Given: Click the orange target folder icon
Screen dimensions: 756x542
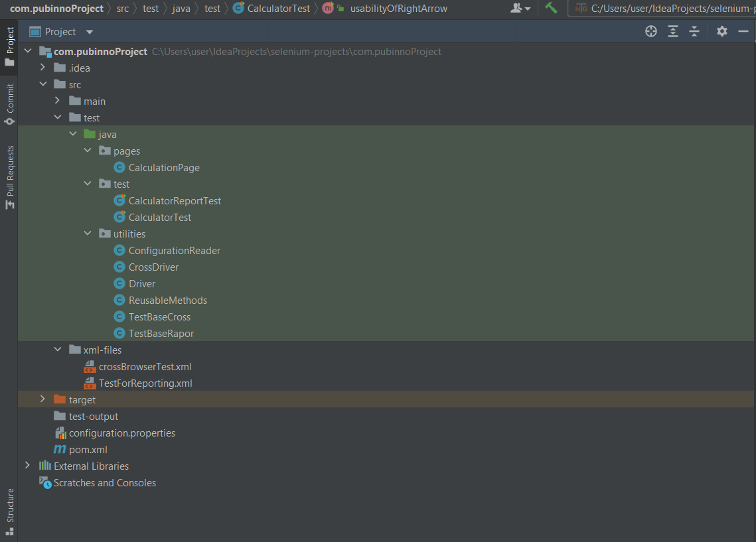Looking at the screenshot, I should click(60, 399).
